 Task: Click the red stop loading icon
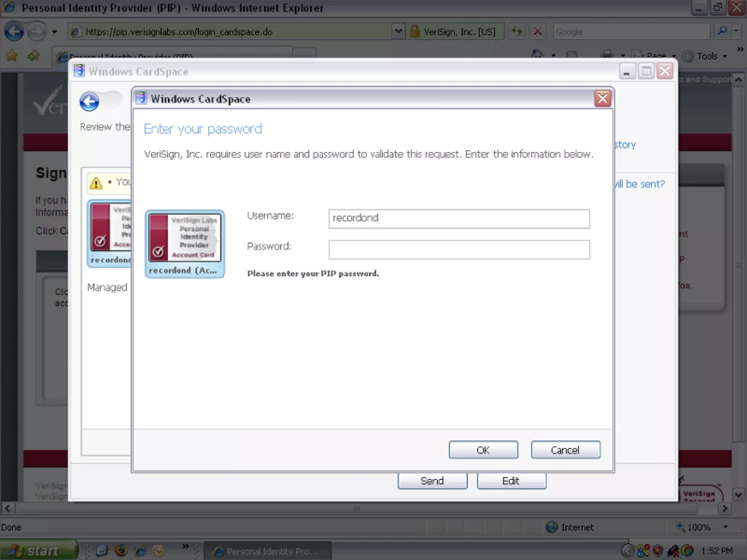coord(537,32)
